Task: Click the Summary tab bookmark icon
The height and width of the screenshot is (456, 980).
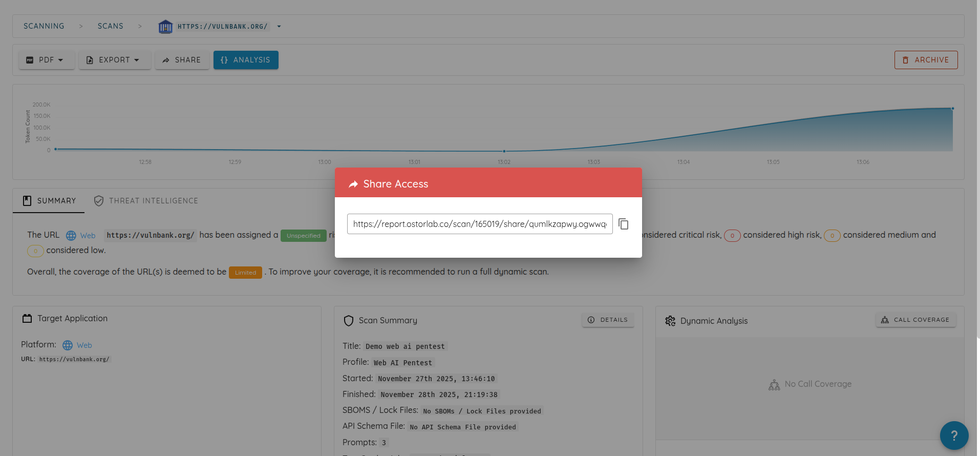Action: [27, 201]
